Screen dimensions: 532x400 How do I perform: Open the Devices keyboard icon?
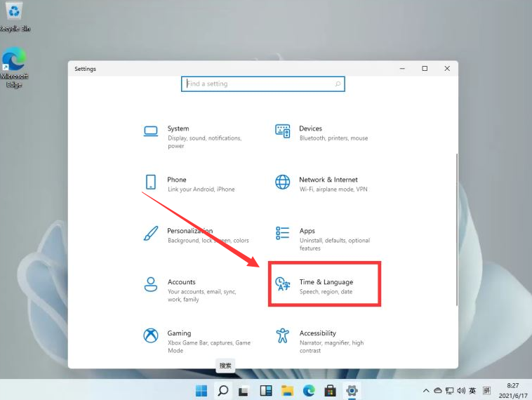pyautogui.click(x=283, y=131)
